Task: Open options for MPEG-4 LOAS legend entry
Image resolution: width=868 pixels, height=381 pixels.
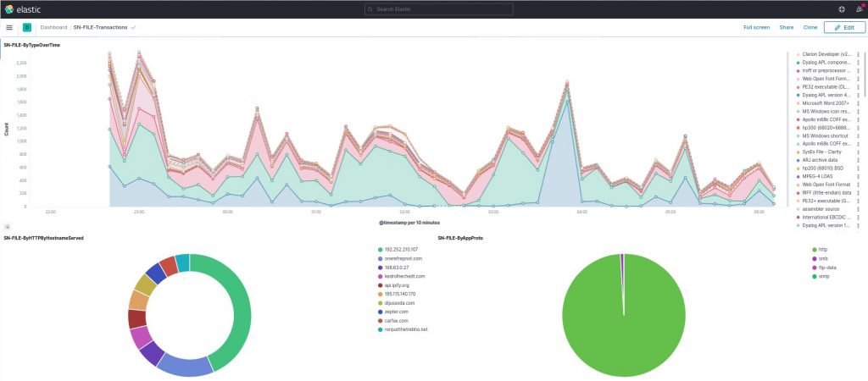Action: coord(858,176)
